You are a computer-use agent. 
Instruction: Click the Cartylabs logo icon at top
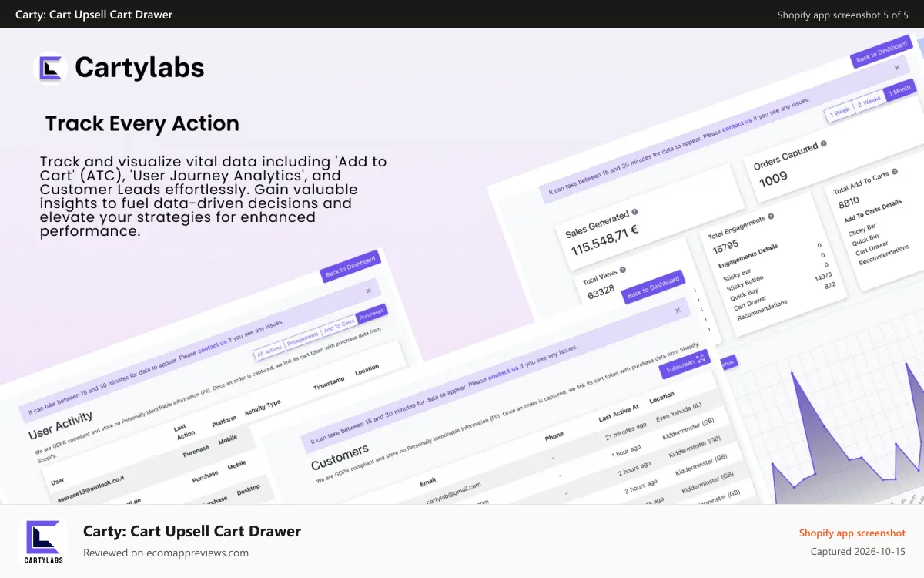pos(52,68)
